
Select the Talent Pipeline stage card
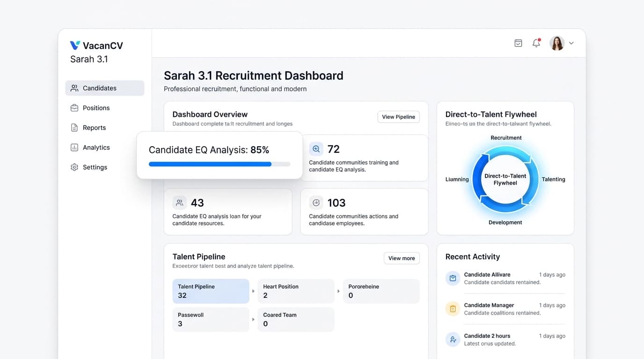(211, 291)
